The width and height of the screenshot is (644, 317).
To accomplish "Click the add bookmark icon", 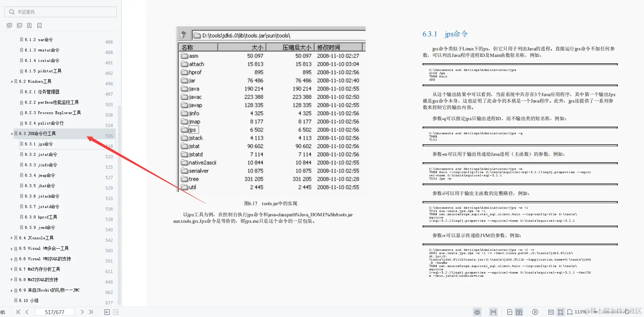I will tap(29, 26).
